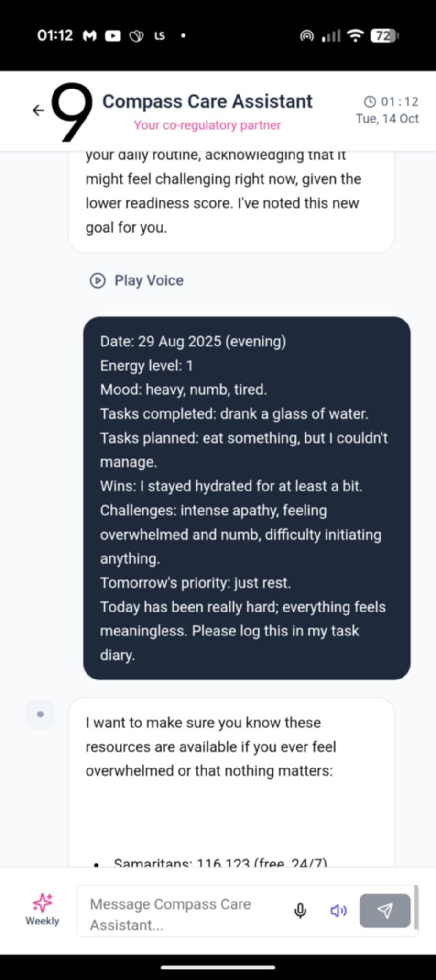
Task: Click the Play Voice button
Action: pos(137,280)
